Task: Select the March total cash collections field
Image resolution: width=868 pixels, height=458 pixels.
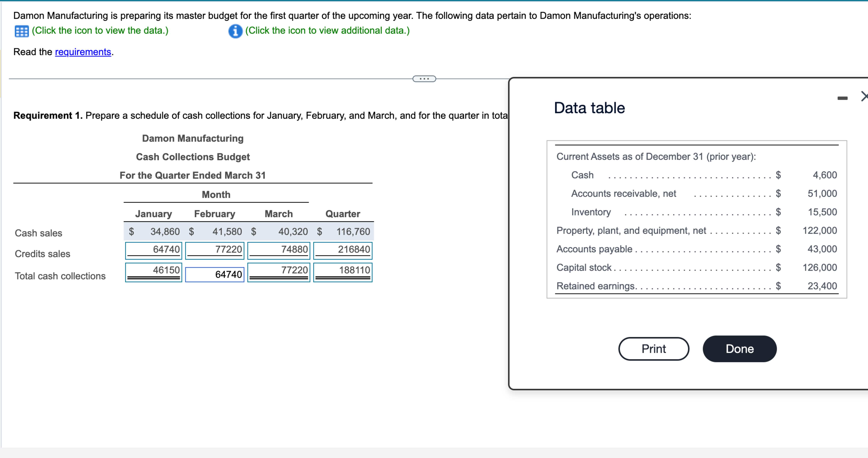Action: [x=279, y=272]
